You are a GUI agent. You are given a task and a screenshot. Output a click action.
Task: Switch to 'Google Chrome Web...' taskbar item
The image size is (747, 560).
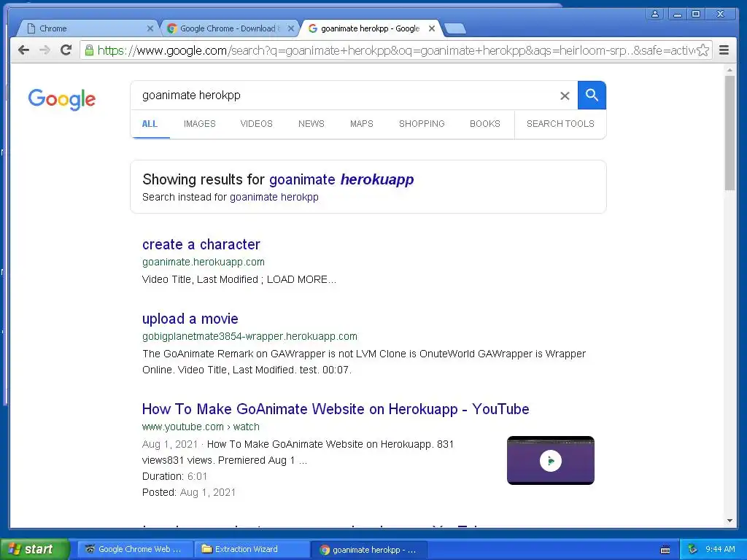(135, 549)
